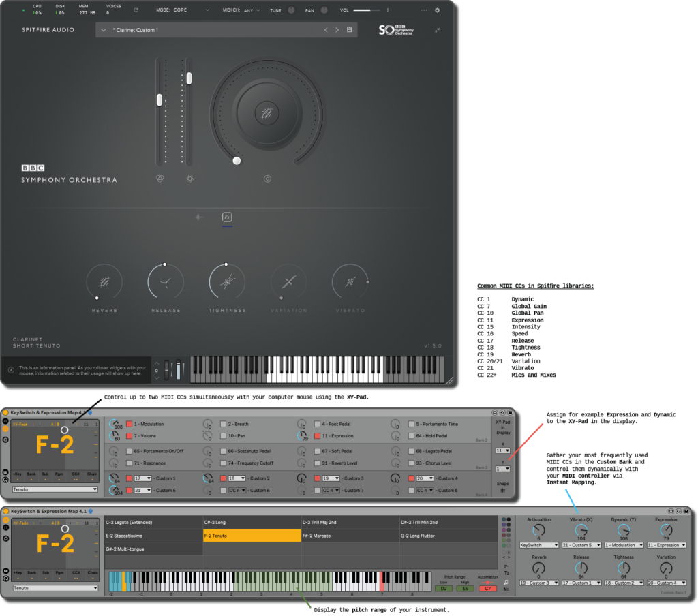This screenshot has height=616, width=698.
Task: Click the Reverb knob
Action: coord(104,281)
